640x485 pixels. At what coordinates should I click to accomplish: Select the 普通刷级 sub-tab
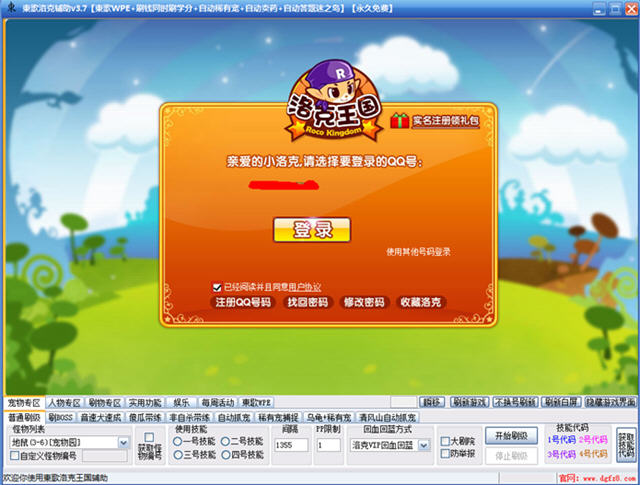point(24,418)
